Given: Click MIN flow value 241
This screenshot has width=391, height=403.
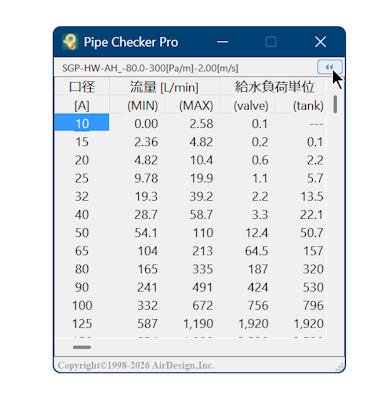Looking at the screenshot, I should tap(148, 287).
